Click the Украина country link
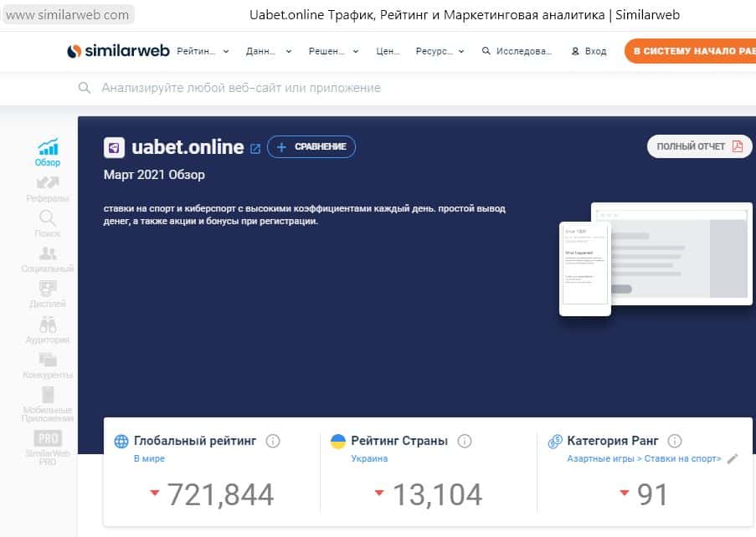This screenshot has height=537, width=756. point(369,458)
